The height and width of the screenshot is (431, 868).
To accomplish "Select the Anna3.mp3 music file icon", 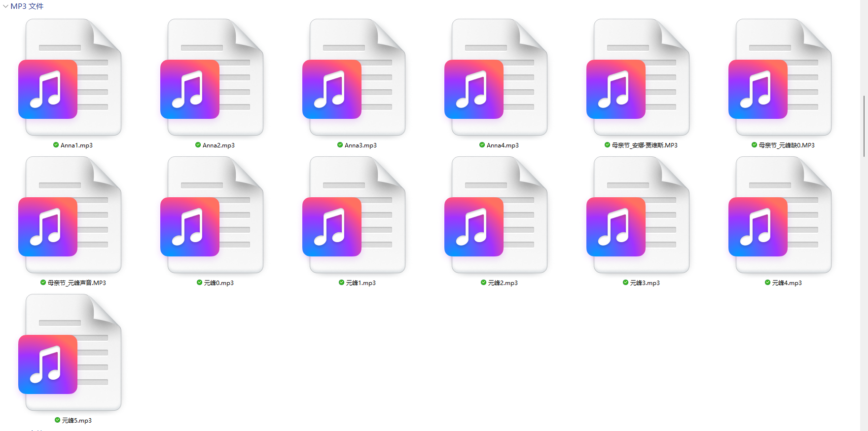I will click(x=354, y=77).
